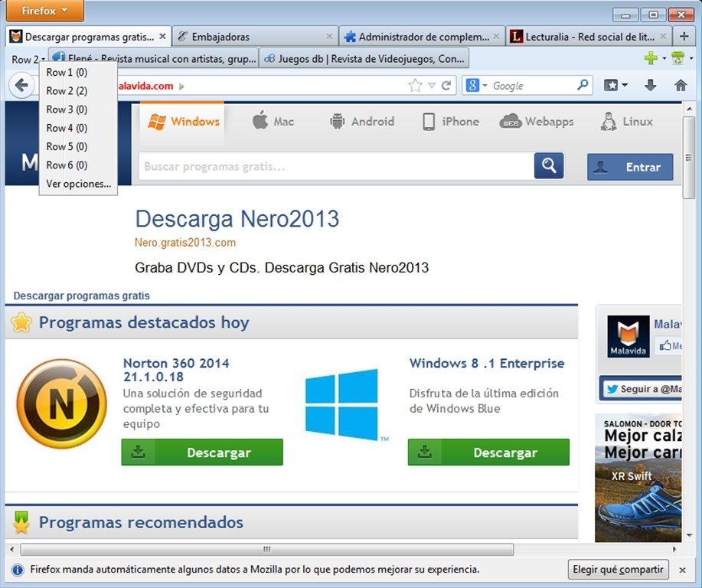Click the Windows 8.1 blue logo
The image size is (702, 588).
[342, 404]
